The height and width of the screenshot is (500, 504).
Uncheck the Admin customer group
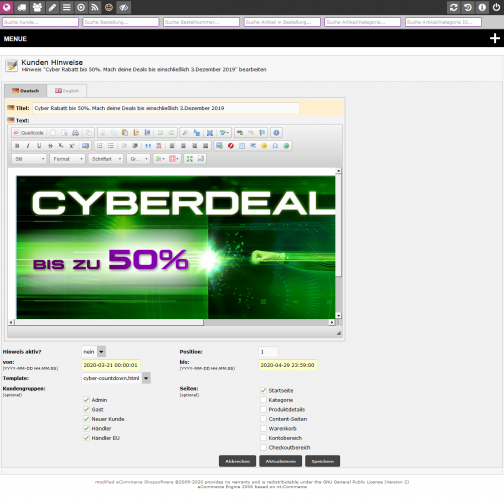(86, 399)
